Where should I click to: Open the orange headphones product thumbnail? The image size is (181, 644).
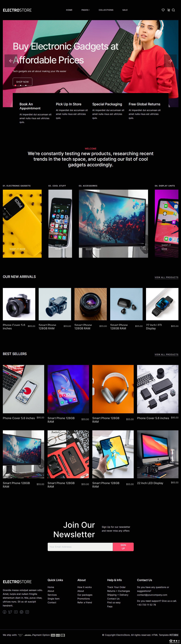[113, 389]
